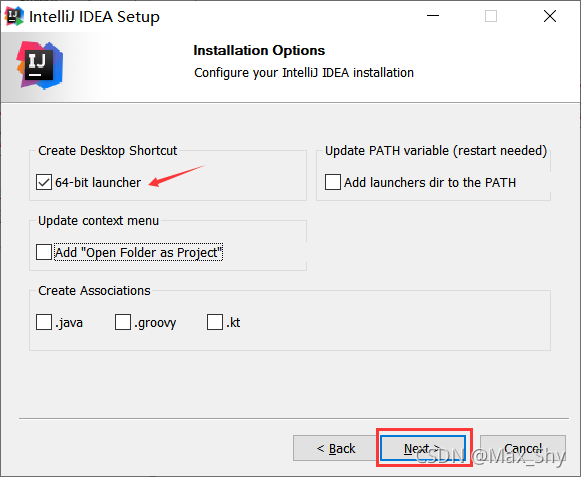Return to previous page with Back

tap(335, 448)
